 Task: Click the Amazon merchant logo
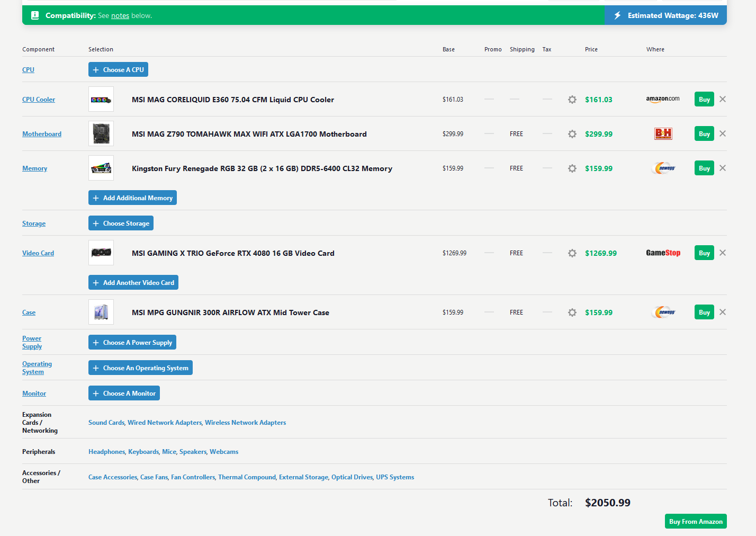tap(662, 99)
